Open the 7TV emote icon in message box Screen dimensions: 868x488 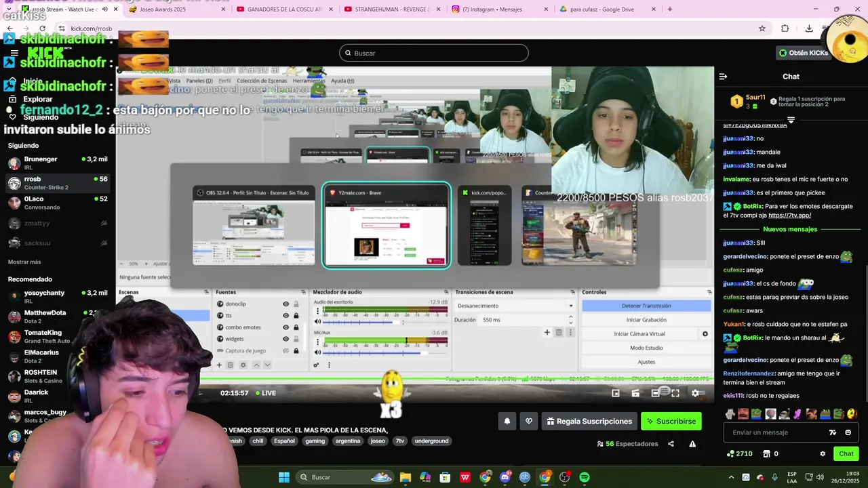pos(833,432)
